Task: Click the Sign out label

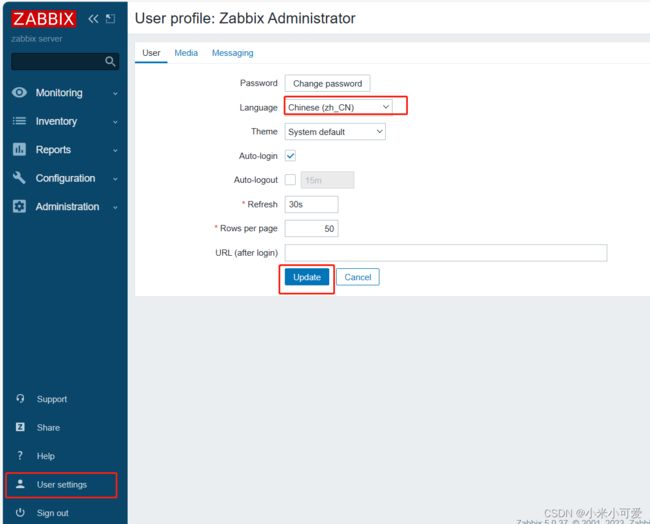Action: [53, 513]
